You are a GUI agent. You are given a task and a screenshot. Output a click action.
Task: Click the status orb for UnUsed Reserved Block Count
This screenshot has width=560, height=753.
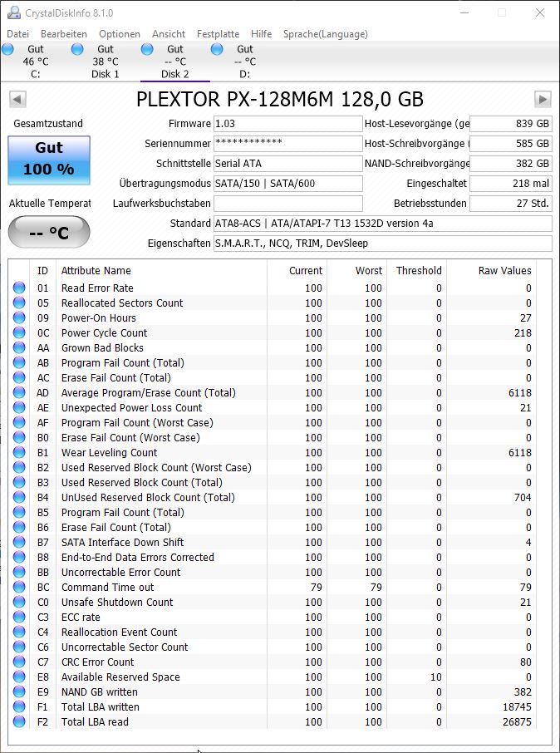pos(19,497)
